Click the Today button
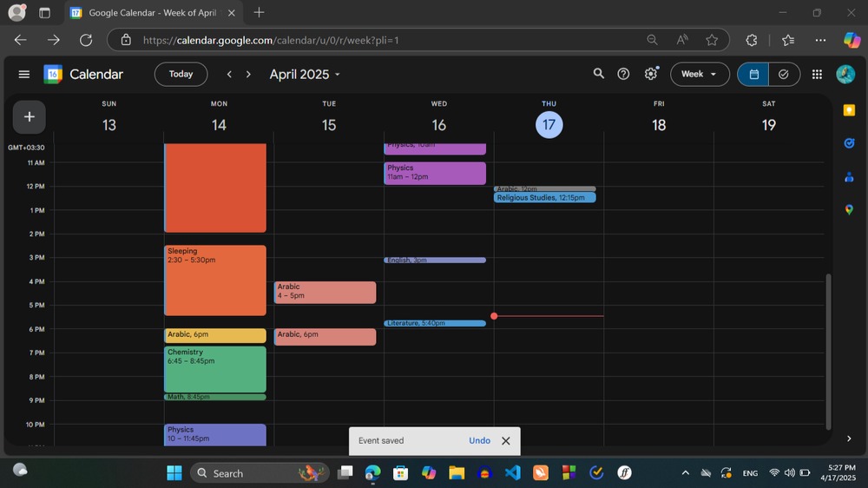Image resolution: width=868 pixels, height=488 pixels. [x=181, y=74]
